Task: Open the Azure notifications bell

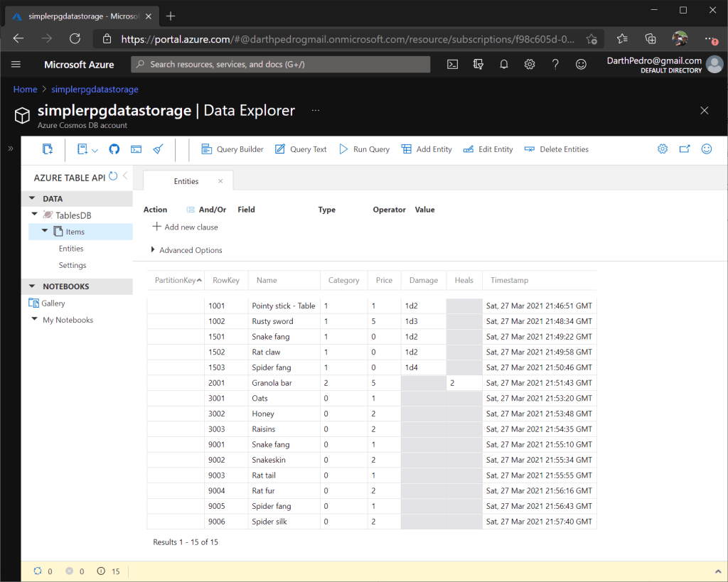Action: click(504, 65)
